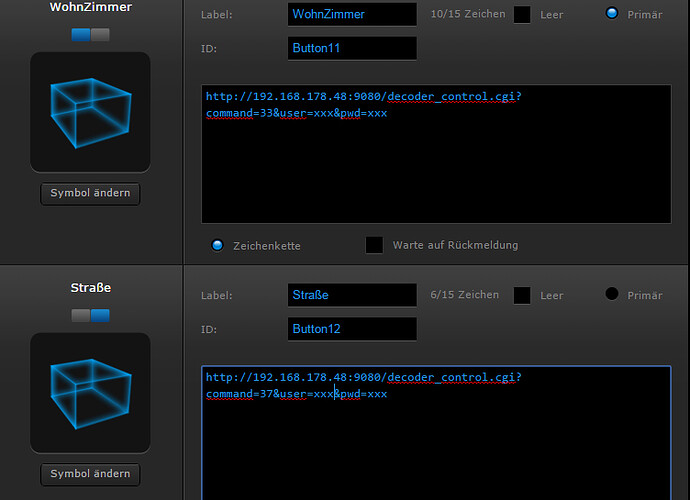This screenshot has height=500, width=690.
Task: Check the Leer box for WohnZimmer
Action: (522, 15)
